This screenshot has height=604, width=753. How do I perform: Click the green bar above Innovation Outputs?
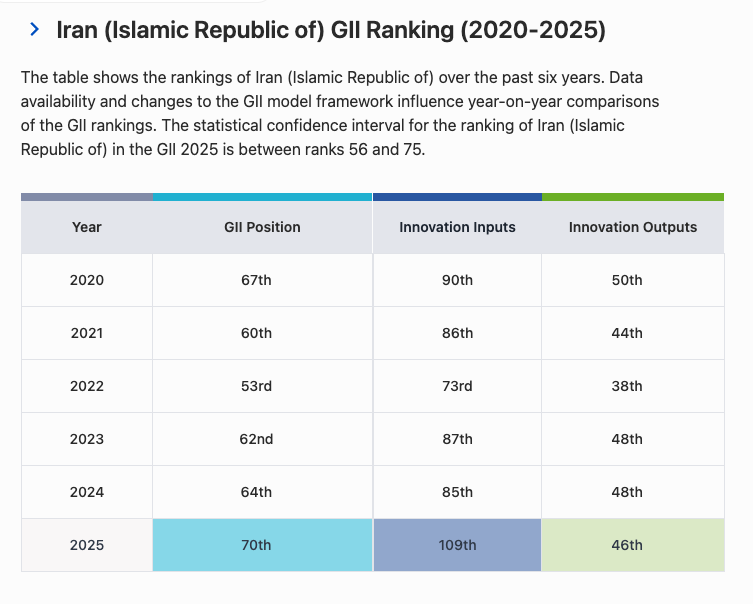click(x=633, y=197)
